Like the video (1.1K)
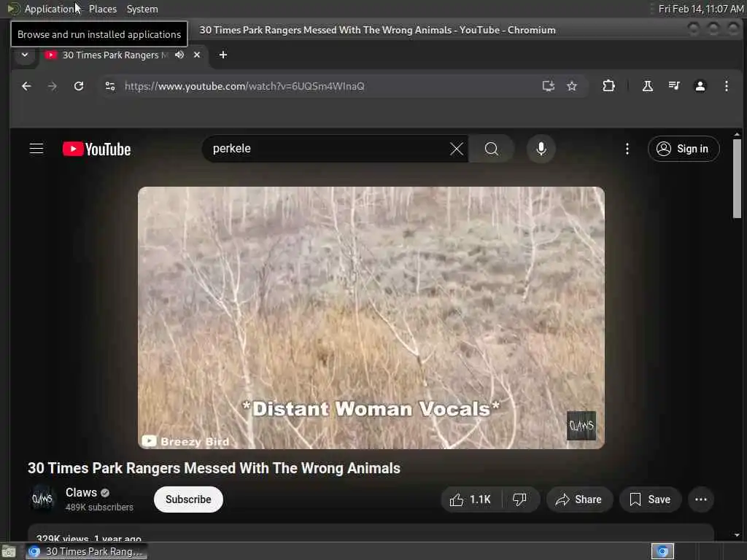 (x=471, y=499)
